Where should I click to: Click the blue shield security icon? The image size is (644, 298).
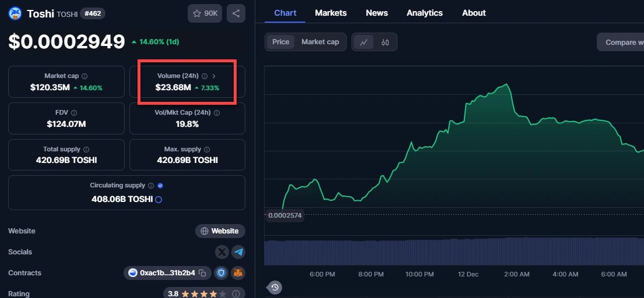tap(221, 273)
